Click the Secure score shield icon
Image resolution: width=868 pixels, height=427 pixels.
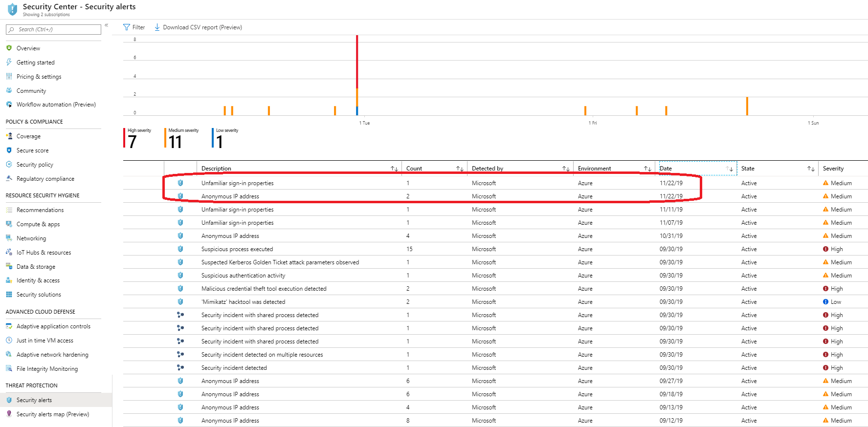click(9, 150)
